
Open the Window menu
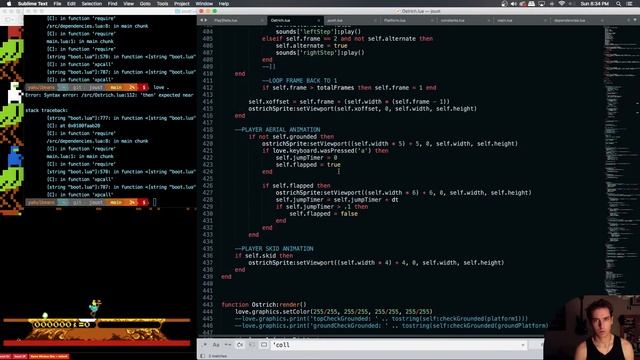tap(204, 4)
